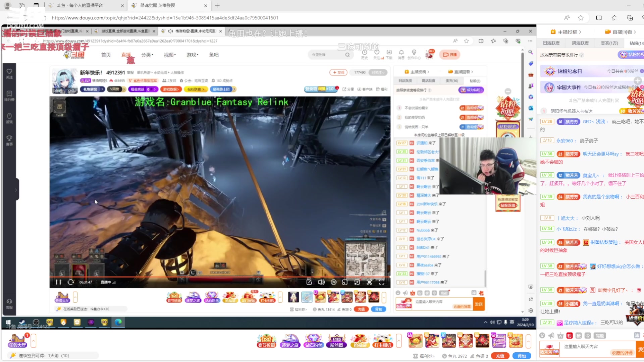Toggle the danmaku switch in the embedded player
This screenshot has height=362, width=644.
click(334, 282)
